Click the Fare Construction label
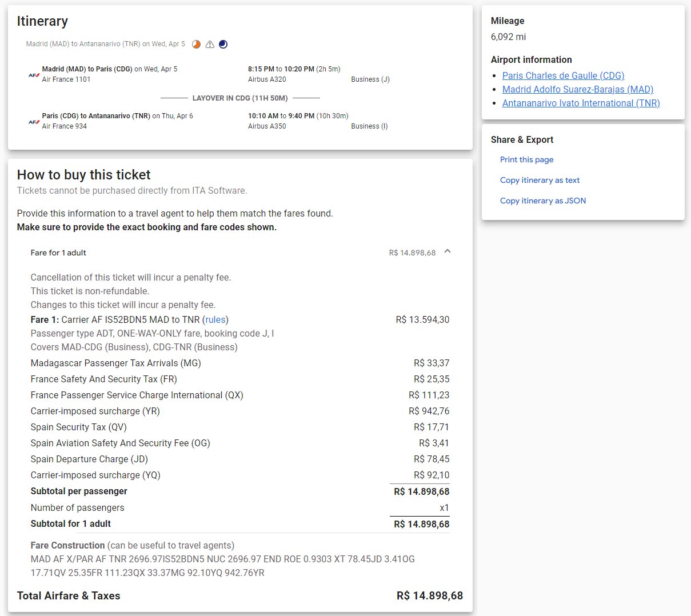This screenshot has width=691, height=616. point(67,545)
